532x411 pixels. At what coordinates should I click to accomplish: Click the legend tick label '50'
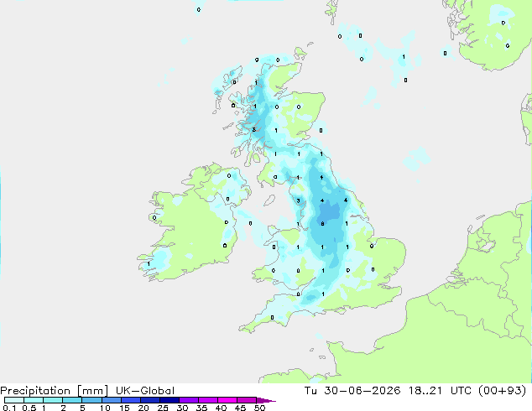click(x=259, y=408)
